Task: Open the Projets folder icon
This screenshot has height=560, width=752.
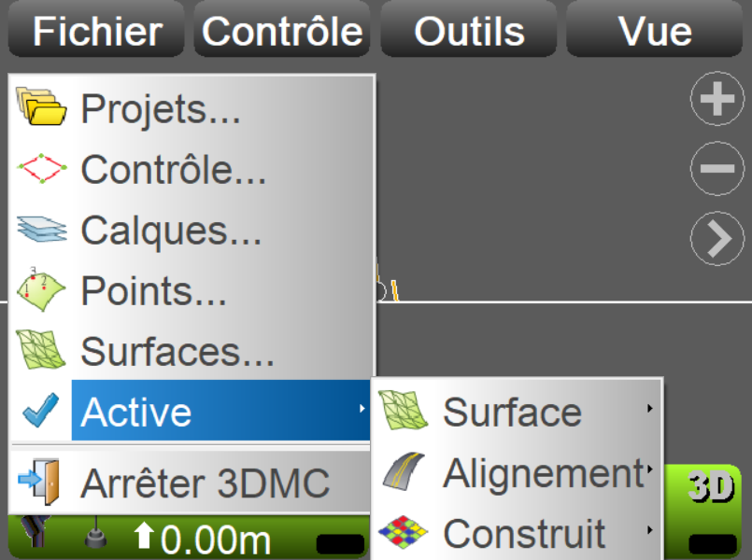Action: pos(41,108)
